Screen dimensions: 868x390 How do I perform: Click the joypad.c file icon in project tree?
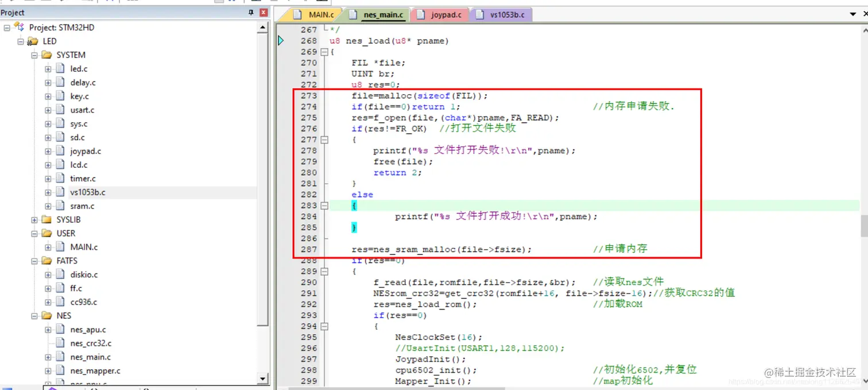tap(60, 151)
